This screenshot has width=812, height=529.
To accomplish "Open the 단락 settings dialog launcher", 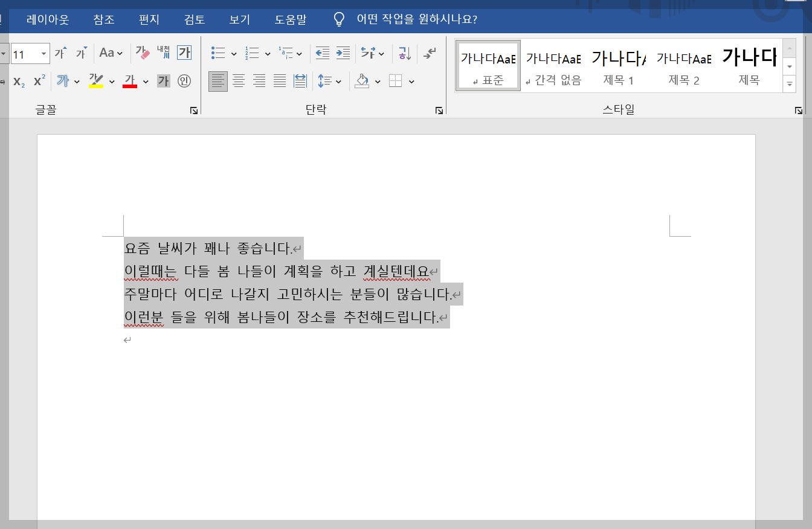I will click(x=439, y=110).
